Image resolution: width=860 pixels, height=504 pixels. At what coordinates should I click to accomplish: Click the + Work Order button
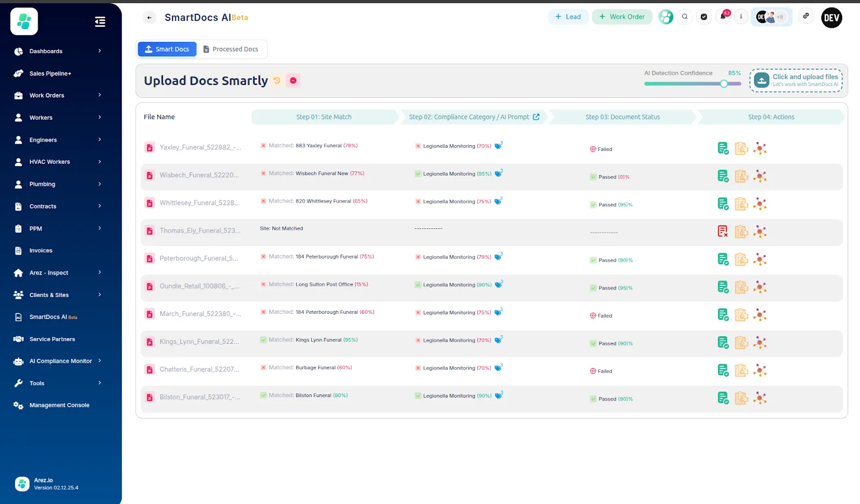pos(622,17)
